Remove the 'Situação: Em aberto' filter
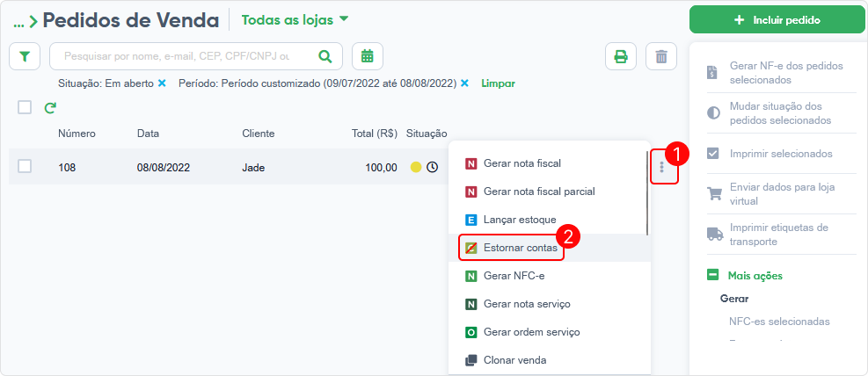Image resolution: width=868 pixels, height=376 pixels. point(162,83)
